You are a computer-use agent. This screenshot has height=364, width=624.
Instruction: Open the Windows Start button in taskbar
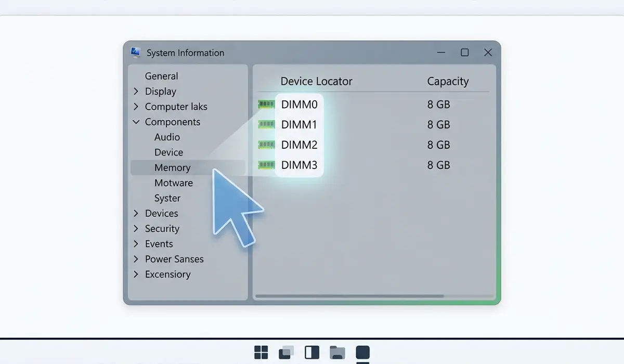click(x=261, y=353)
